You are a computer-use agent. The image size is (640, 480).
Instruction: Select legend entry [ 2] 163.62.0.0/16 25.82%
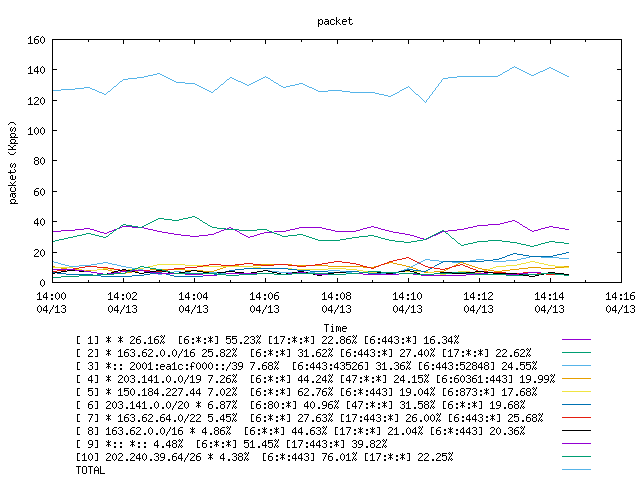pos(303,353)
